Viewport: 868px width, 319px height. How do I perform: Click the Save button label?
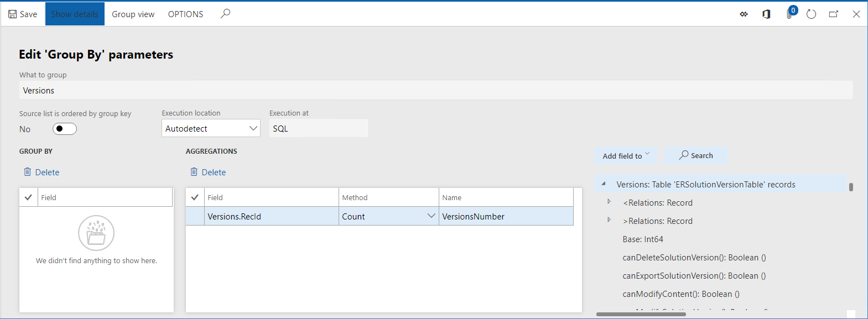click(29, 14)
